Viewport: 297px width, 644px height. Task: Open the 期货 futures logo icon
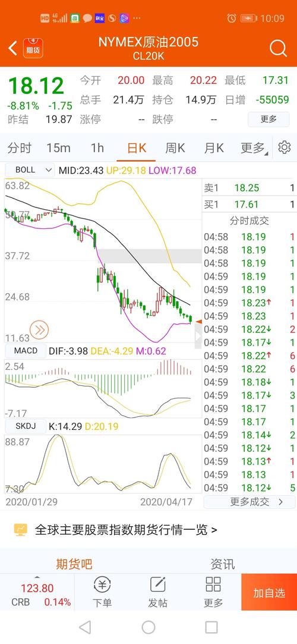pyautogui.click(x=33, y=48)
